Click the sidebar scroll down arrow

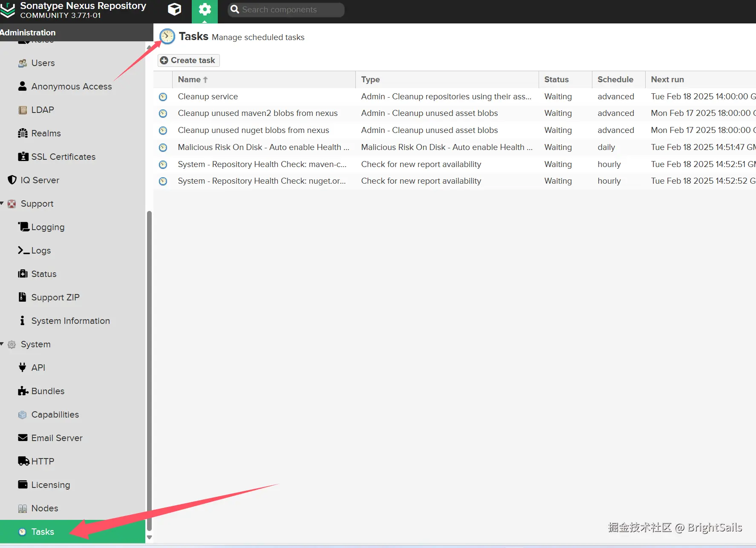point(149,537)
